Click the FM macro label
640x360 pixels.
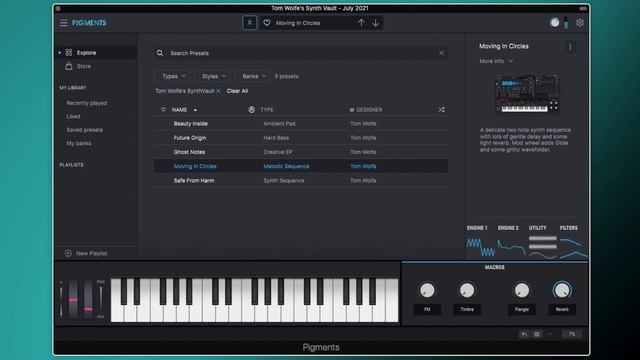coord(427,309)
